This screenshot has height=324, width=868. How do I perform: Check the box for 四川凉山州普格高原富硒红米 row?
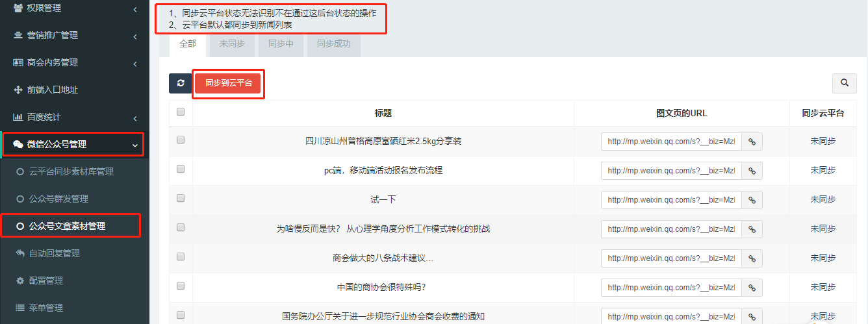click(x=181, y=140)
